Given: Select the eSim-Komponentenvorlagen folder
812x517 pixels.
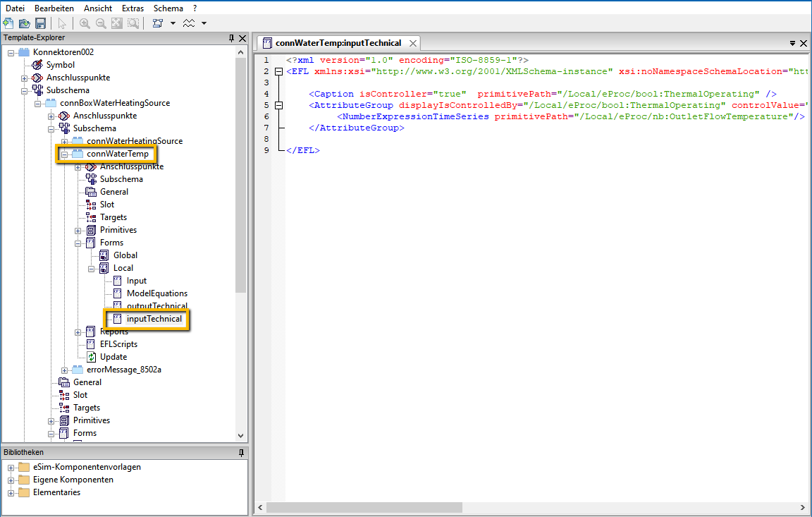Looking at the screenshot, I should click(87, 467).
